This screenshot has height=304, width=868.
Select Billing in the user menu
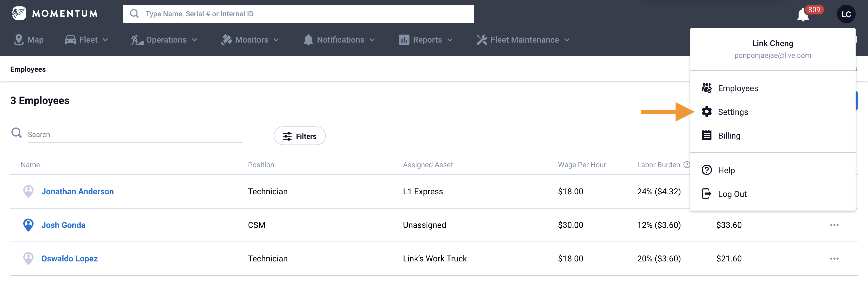pyautogui.click(x=773, y=135)
